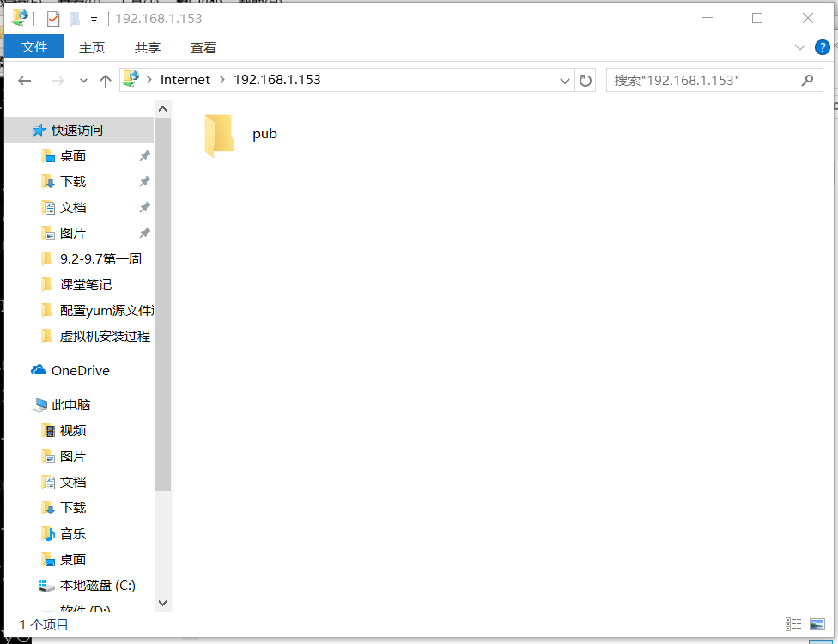
Task: Refresh the current folder view
Action: pyautogui.click(x=586, y=81)
